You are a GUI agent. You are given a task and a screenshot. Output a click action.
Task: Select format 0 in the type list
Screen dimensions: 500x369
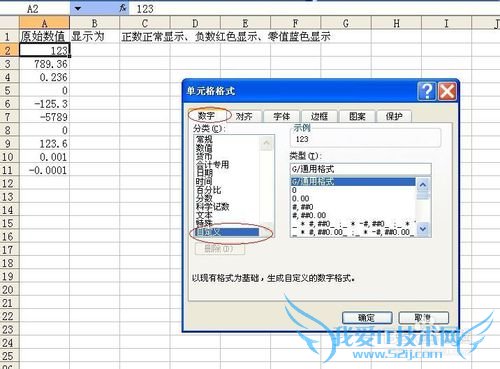(353, 190)
